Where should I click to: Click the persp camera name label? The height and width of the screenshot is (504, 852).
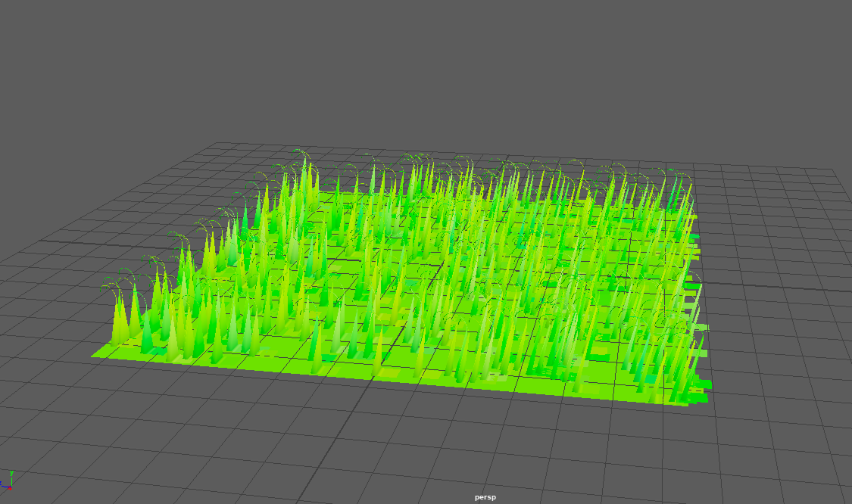tap(485, 497)
